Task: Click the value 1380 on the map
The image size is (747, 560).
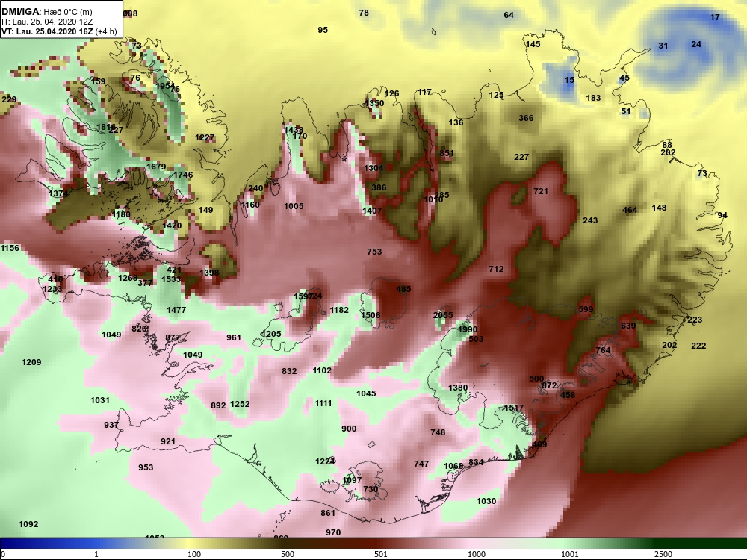Action: pos(458,388)
